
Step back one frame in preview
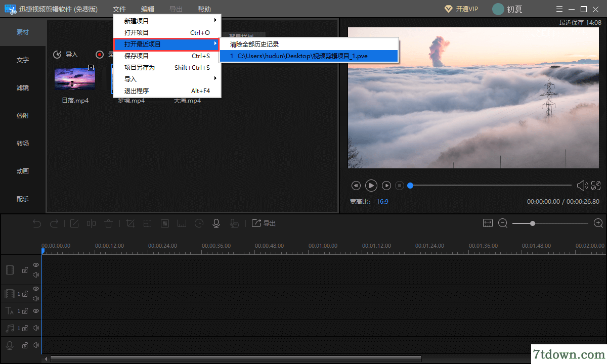pos(356,186)
